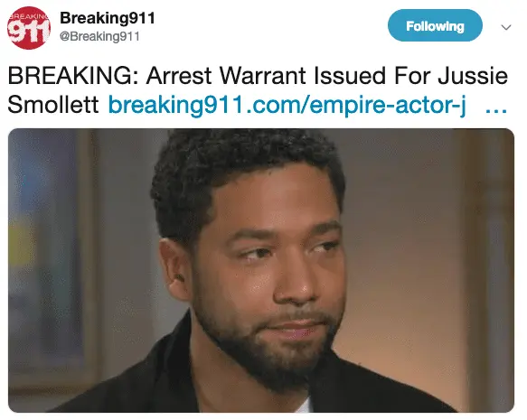Select the @Breaking911 handle
Image resolution: width=527 pixels, height=420 pixels.
click(x=99, y=36)
